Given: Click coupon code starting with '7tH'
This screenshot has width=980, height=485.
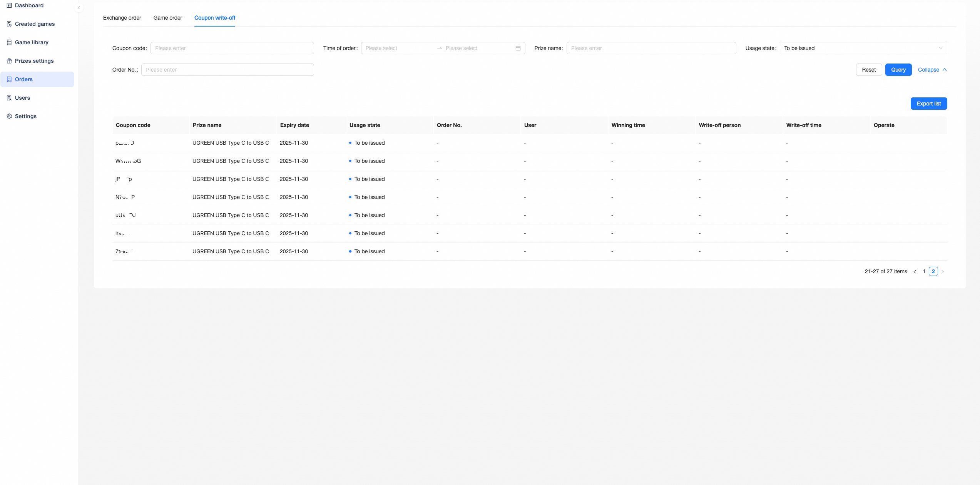Looking at the screenshot, I should (x=124, y=251).
